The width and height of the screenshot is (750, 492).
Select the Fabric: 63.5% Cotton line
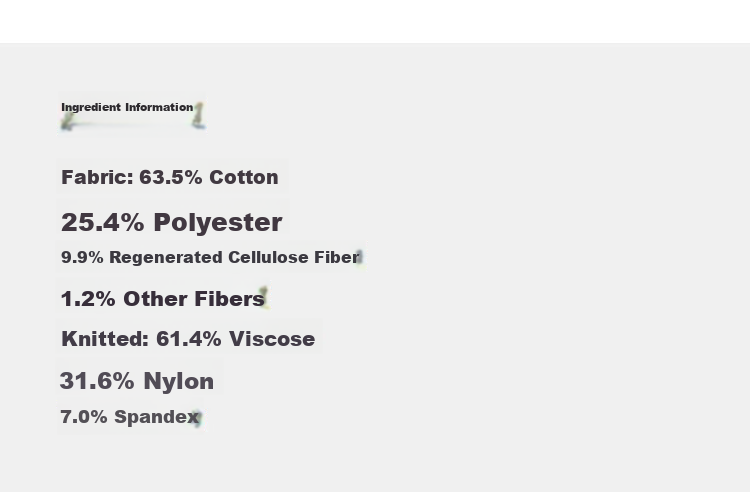coord(170,177)
